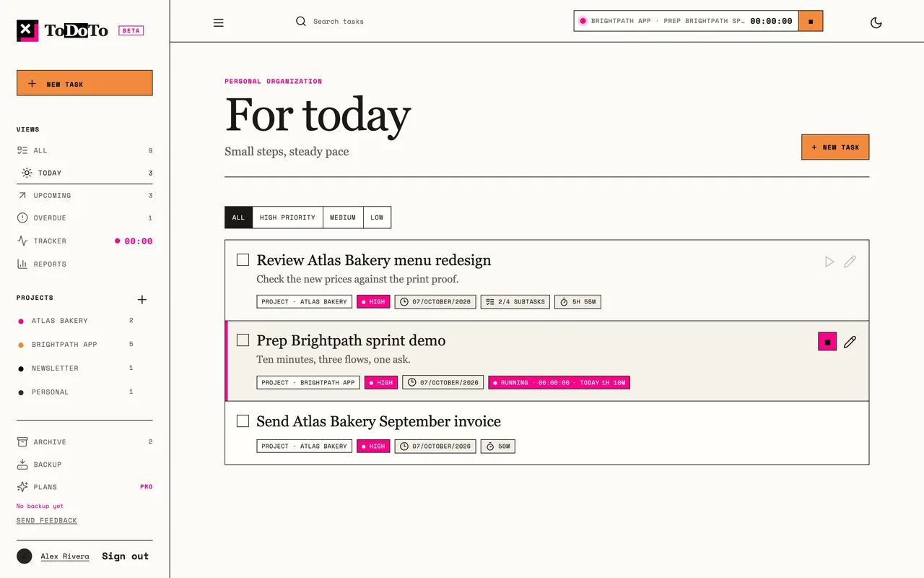Click Project Brightpath App tag on Prep task

click(x=308, y=382)
